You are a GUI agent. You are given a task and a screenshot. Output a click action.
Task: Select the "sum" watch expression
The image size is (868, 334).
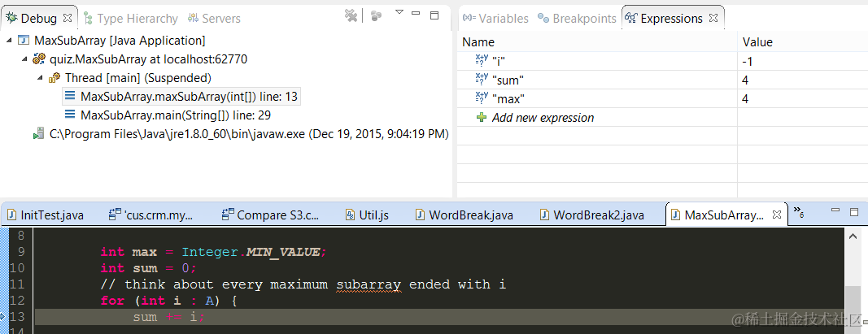coord(508,80)
